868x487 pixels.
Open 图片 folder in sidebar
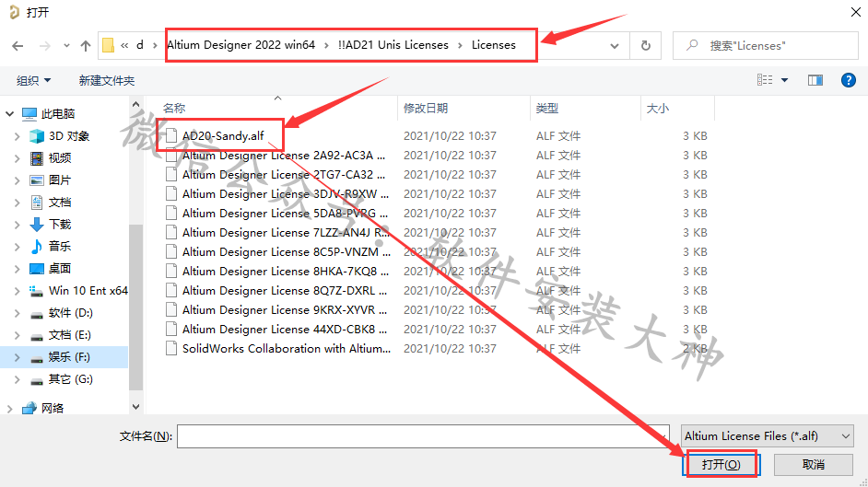[x=59, y=180]
